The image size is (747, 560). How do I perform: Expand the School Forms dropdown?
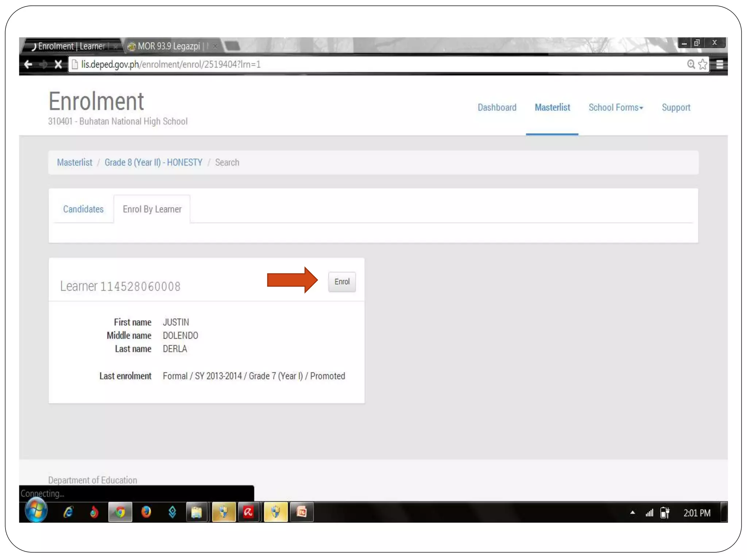[x=615, y=108]
